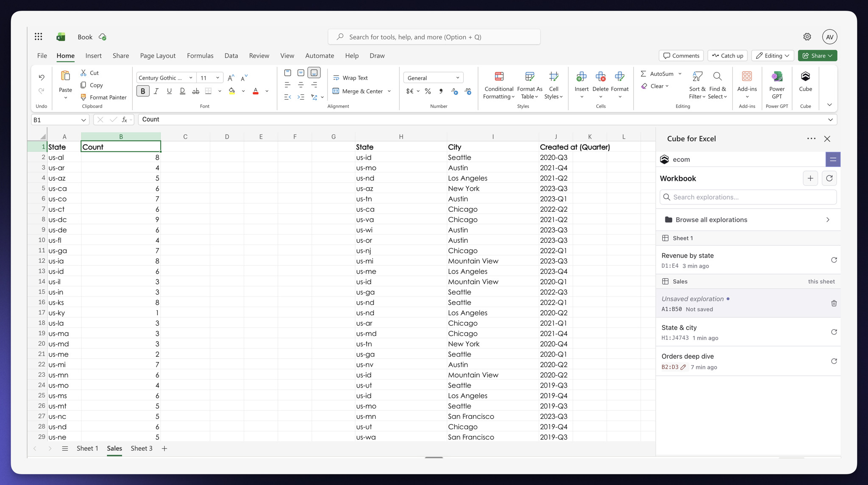Click percent style icon
The image size is (868, 485).
tap(428, 91)
